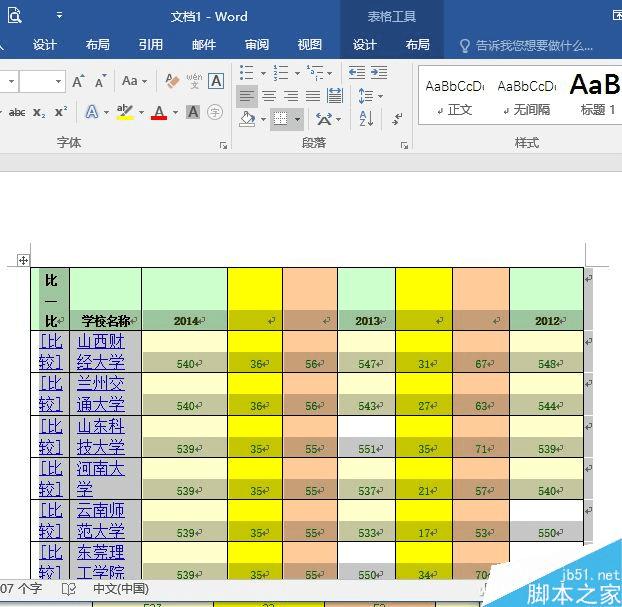
Task: Increase paragraph indent
Action: point(379,73)
